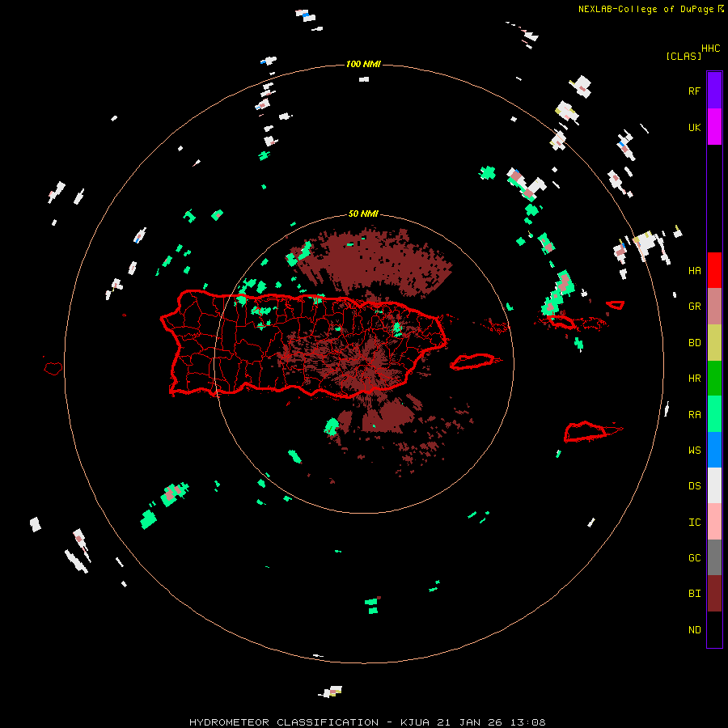Click the "GC" legend label
The width and height of the screenshot is (728, 728).
[694, 558]
